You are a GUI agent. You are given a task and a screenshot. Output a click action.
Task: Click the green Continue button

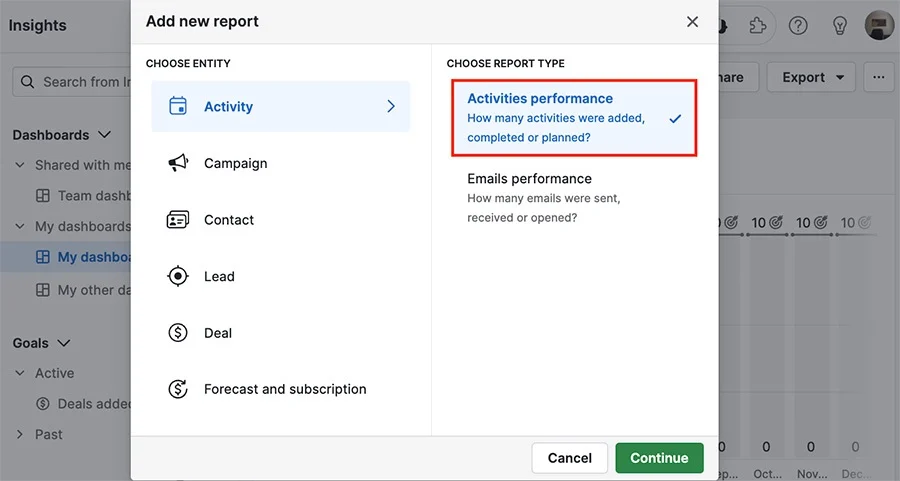pyautogui.click(x=659, y=458)
